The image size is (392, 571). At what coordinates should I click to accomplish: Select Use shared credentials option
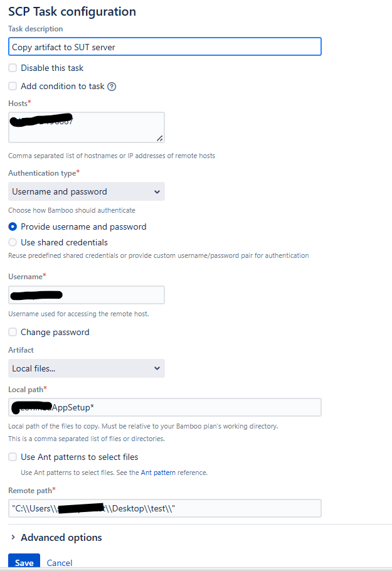(13, 242)
